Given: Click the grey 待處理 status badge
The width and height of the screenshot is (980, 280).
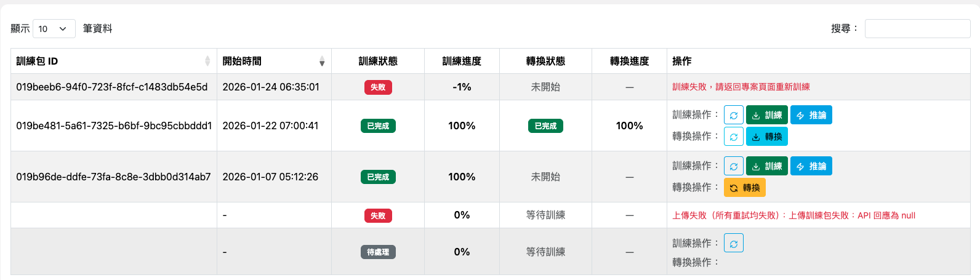Looking at the screenshot, I should [x=378, y=252].
